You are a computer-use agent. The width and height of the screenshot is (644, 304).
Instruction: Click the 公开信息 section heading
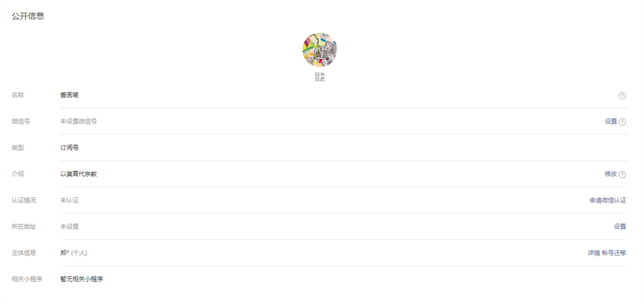[28, 16]
